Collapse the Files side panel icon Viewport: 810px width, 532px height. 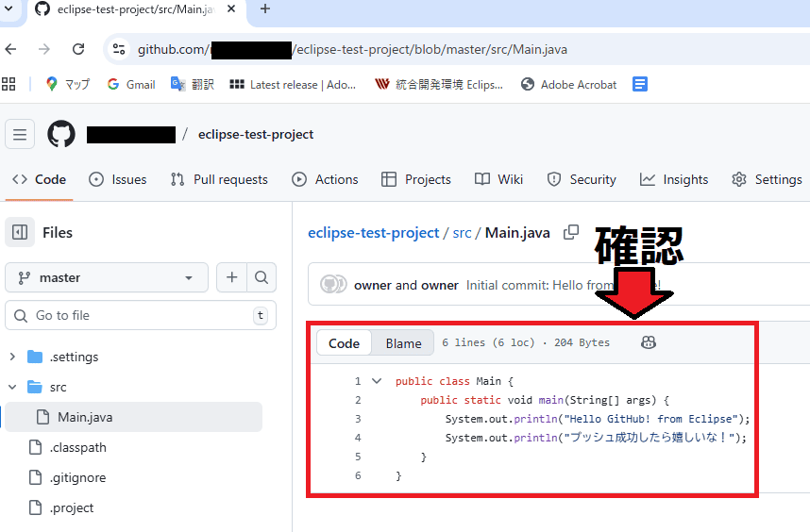click(20, 232)
